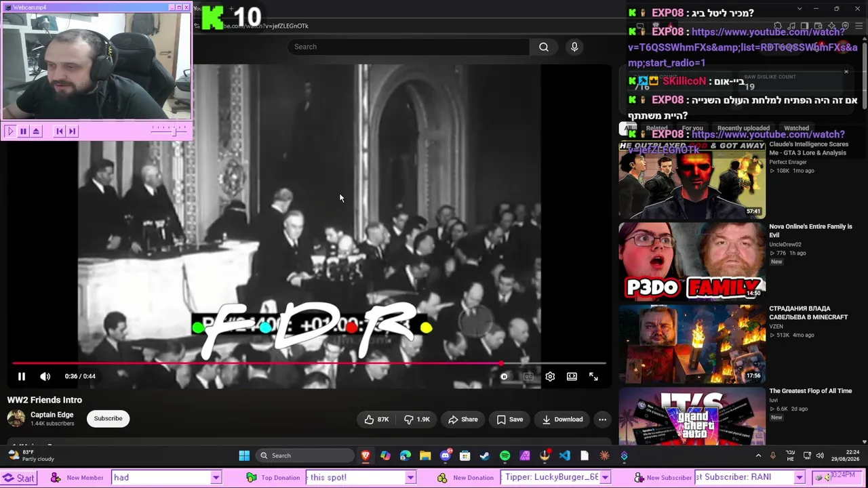This screenshot has height=488, width=868.
Task: Click the New Member icon in the bottom bar
Action: [56, 478]
